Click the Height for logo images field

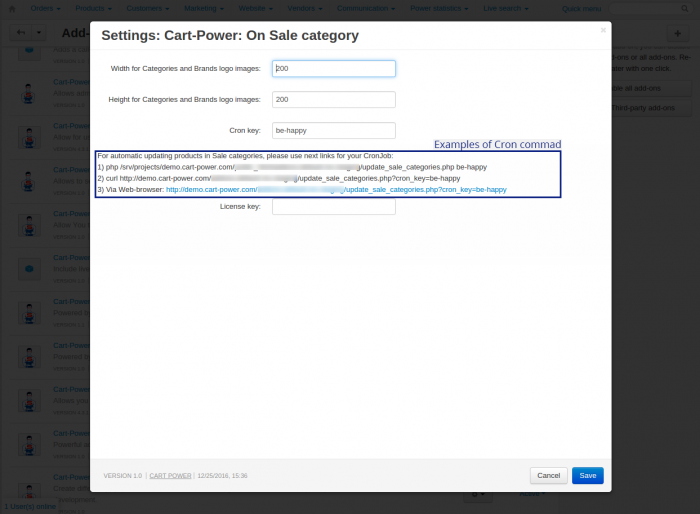(x=333, y=100)
